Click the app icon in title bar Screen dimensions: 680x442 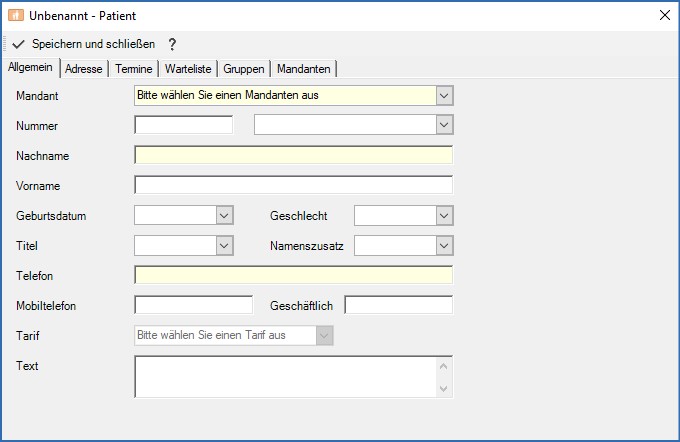15,16
